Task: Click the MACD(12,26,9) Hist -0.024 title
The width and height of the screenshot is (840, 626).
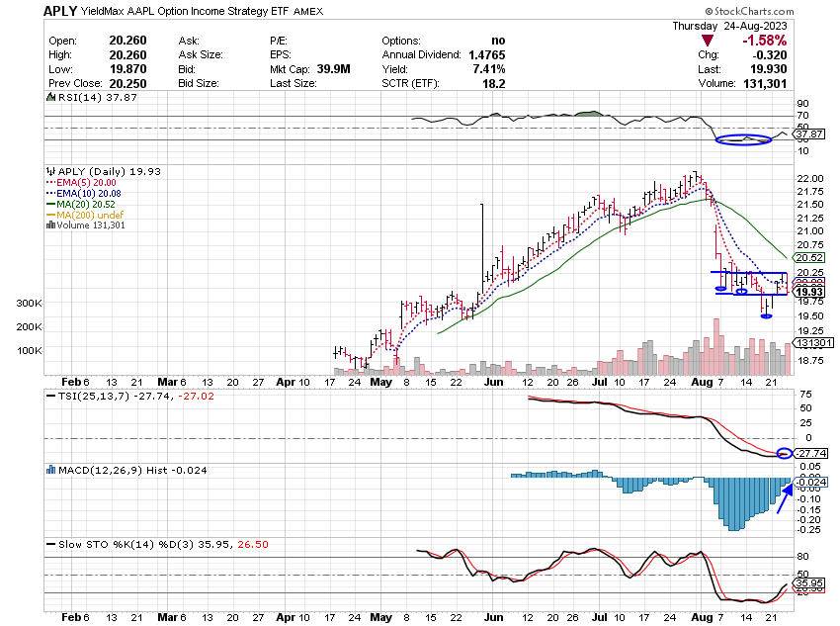Action: 132,470
